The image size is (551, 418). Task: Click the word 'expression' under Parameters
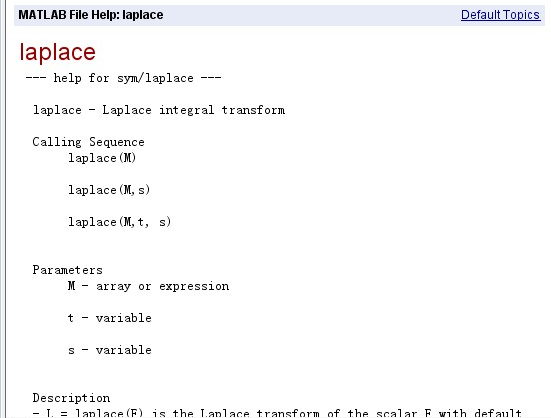pos(194,286)
